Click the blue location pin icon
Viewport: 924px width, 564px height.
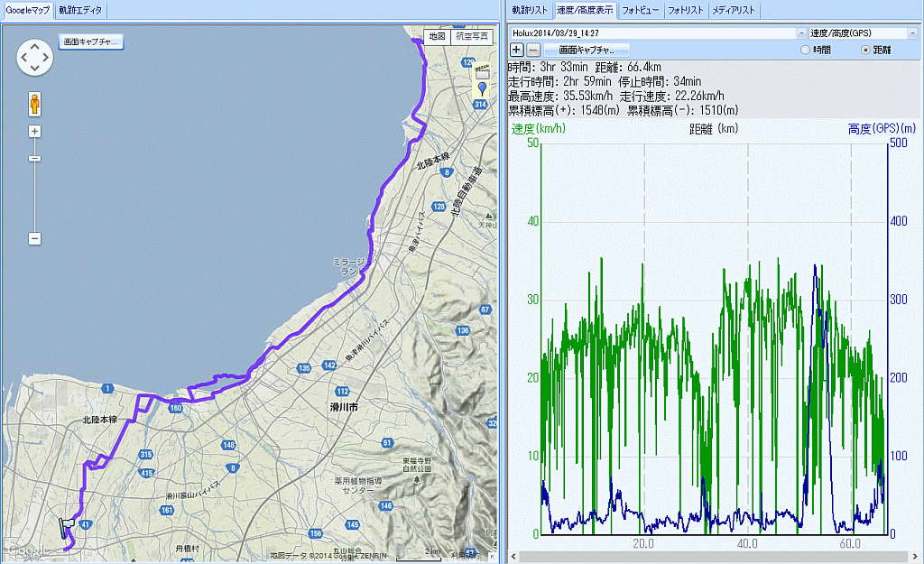(x=482, y=88)
